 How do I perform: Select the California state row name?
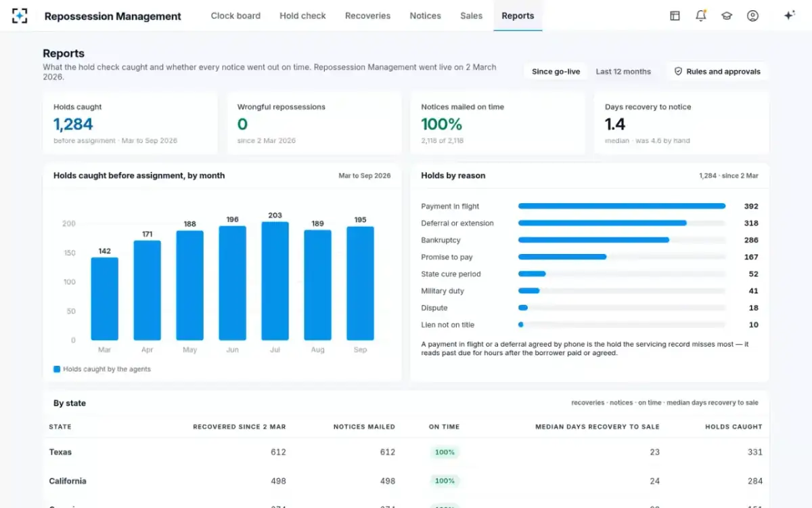click(68, 481)
